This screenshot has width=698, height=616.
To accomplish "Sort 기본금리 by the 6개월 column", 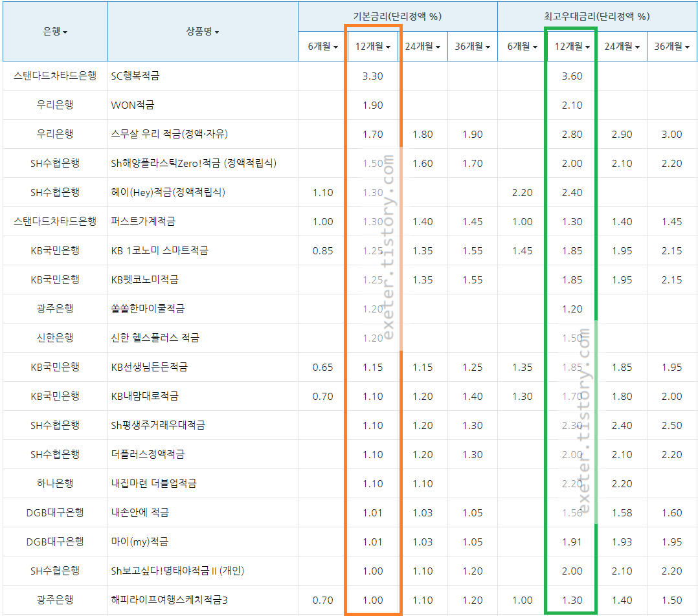I will click(x=322, y=46).
